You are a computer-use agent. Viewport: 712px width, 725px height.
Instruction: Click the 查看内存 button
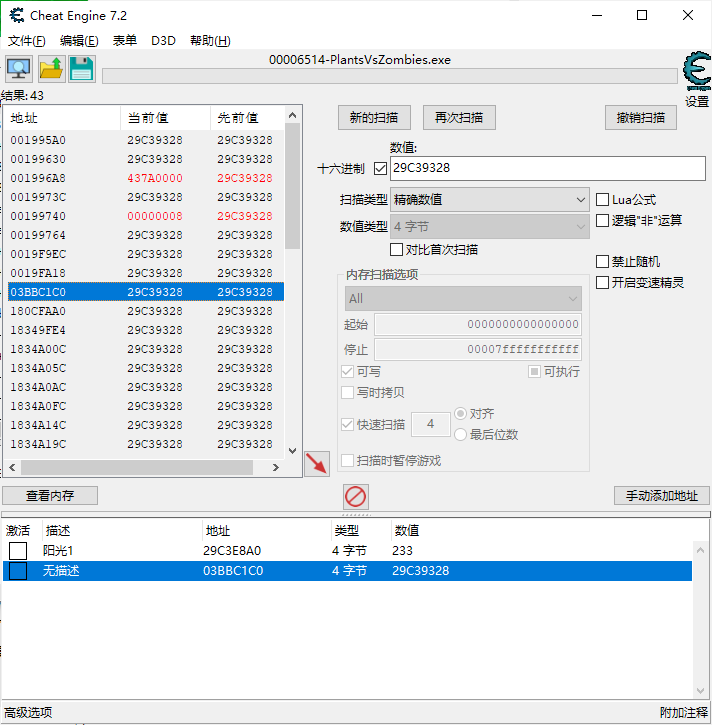coord(50,496)
